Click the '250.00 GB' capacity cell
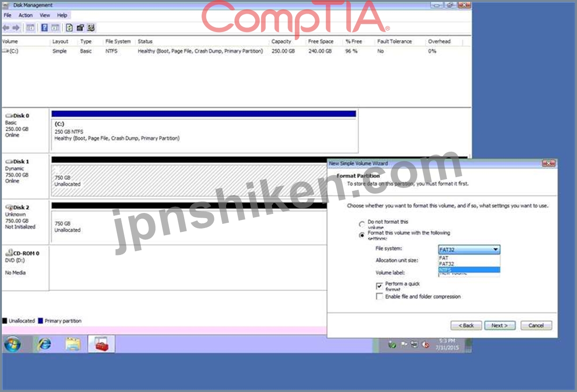577x392 pixels. click(x=283, y=51)
